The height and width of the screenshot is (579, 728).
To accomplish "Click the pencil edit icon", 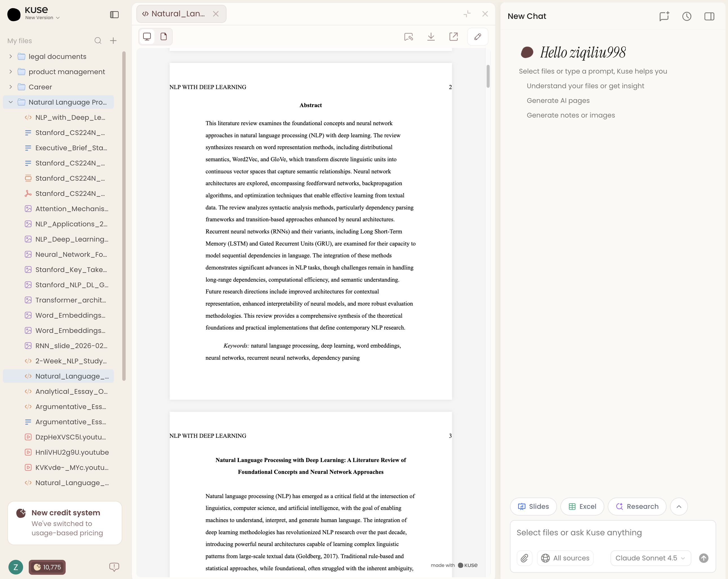I will pos(478,36).
